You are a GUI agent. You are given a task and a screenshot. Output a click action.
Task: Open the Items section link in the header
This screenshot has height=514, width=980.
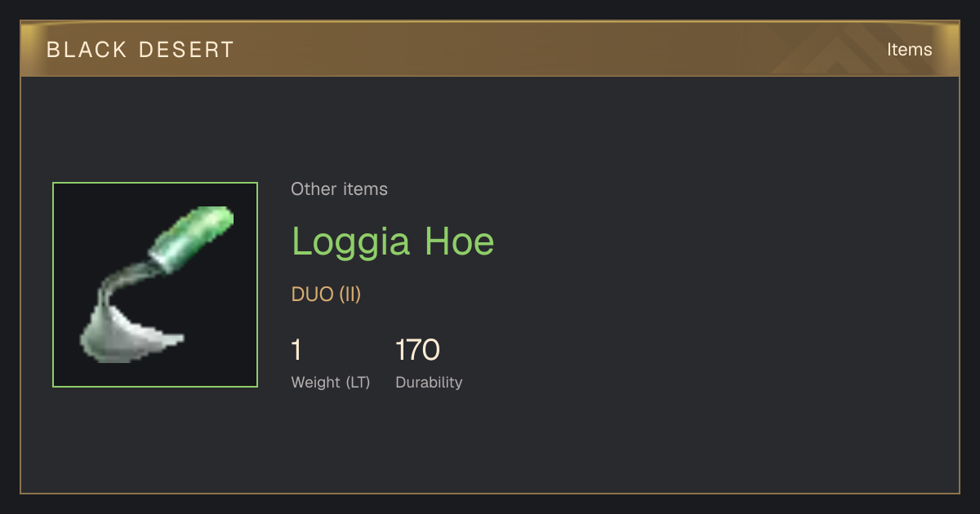(x=910, y=50)
